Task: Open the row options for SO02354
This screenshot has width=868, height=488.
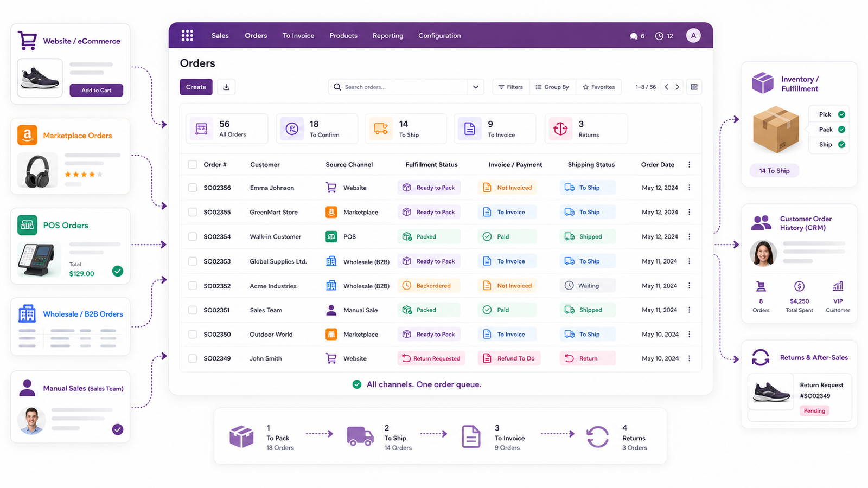Action: [690, 236]
